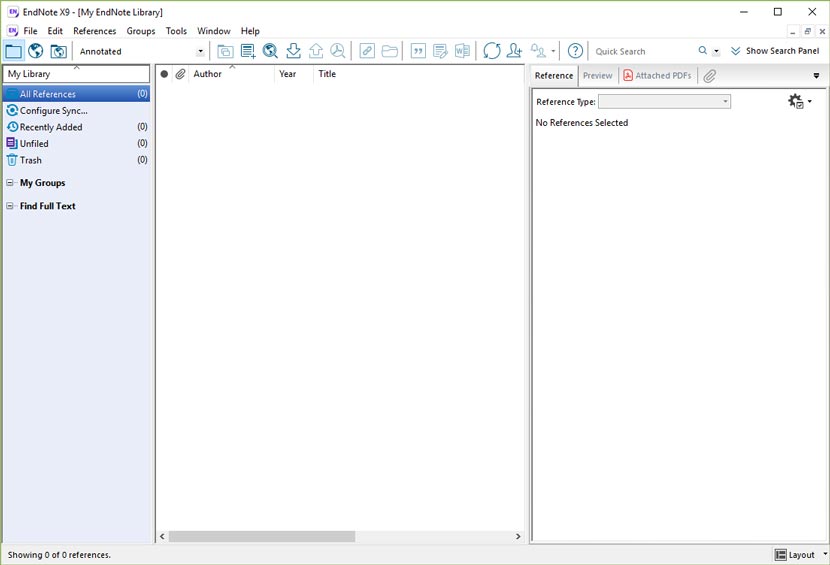
Task: Select Integrated Library & Online Search Mode icon
Action: click(x=58, y=51)
